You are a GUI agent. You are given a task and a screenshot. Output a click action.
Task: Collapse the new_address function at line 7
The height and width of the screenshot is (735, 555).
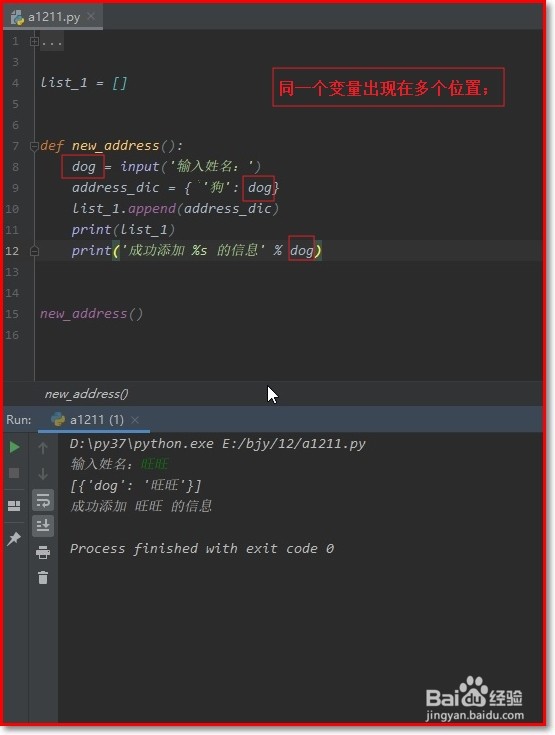click(34, 146)
